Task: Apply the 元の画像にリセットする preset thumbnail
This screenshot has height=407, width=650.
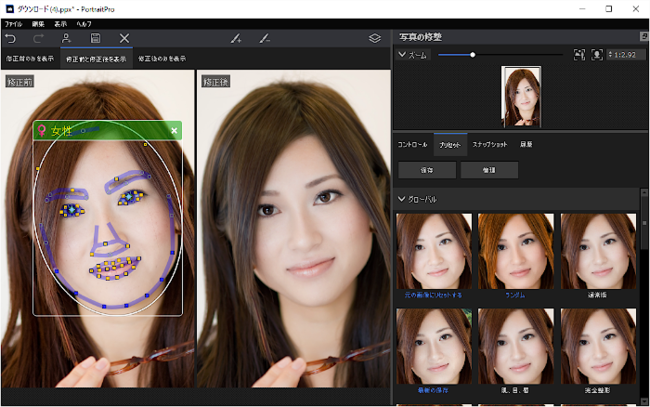Action: (x=434, y=251)
